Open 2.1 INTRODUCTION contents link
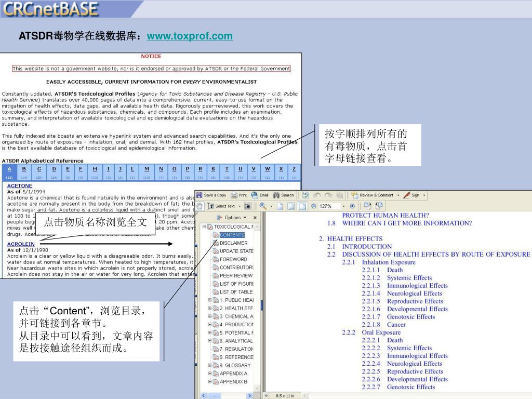 point(360,247)
